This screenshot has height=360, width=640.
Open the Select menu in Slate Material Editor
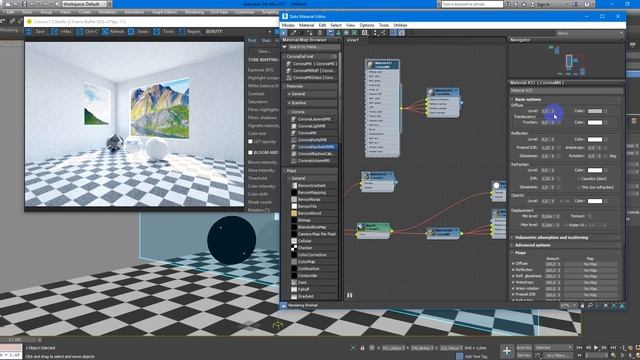pos(336,25)
